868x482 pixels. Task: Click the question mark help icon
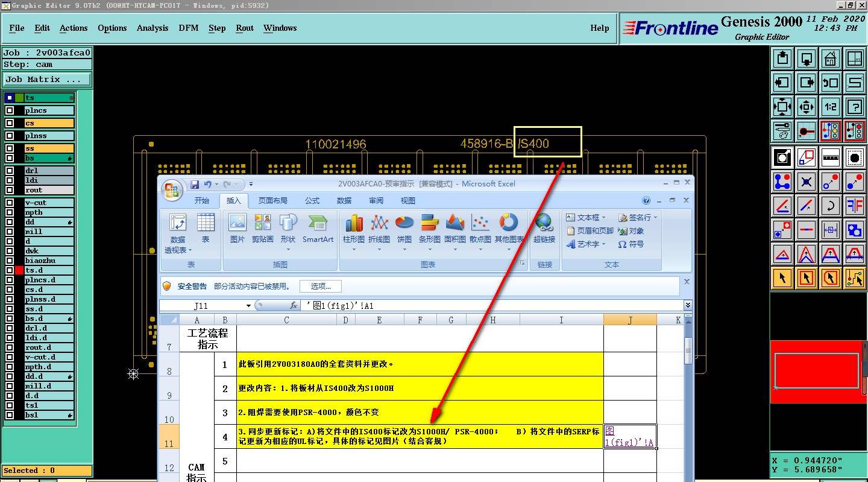point(855,107)
